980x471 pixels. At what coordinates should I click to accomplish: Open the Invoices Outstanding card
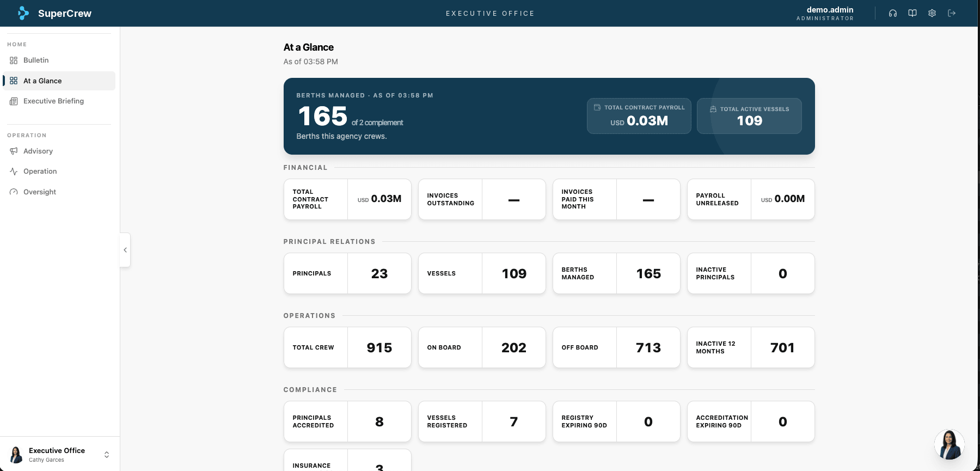tap(482, 199)
